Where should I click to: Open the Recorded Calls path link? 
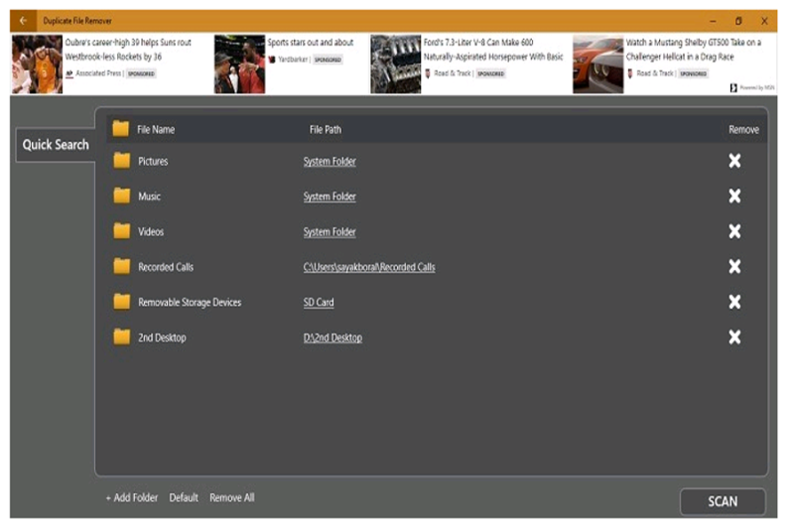point(369,267)
